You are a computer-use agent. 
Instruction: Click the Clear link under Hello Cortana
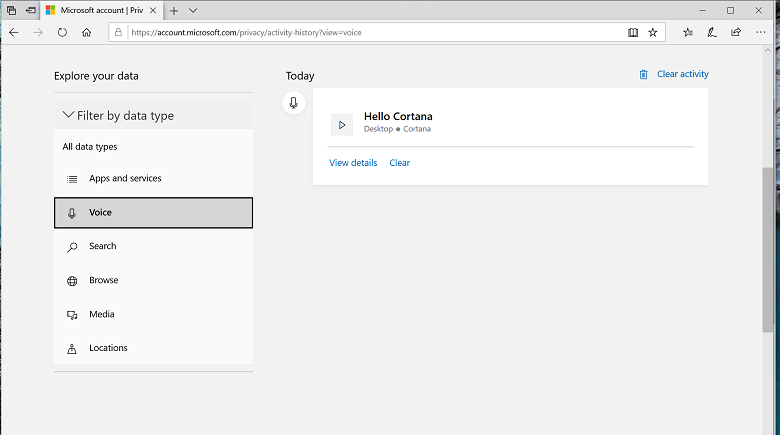pyautogui.click(x=399, y=163)
